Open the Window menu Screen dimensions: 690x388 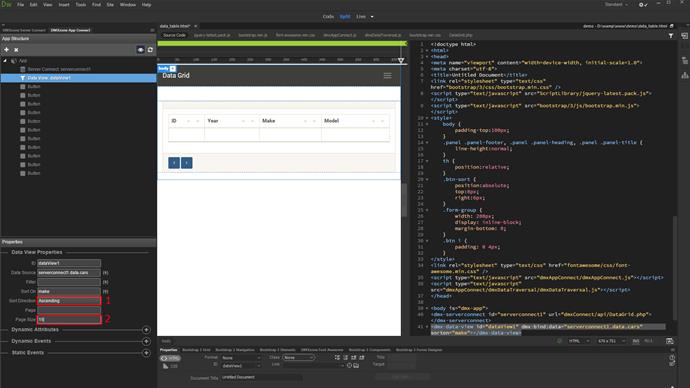[128, 5]
